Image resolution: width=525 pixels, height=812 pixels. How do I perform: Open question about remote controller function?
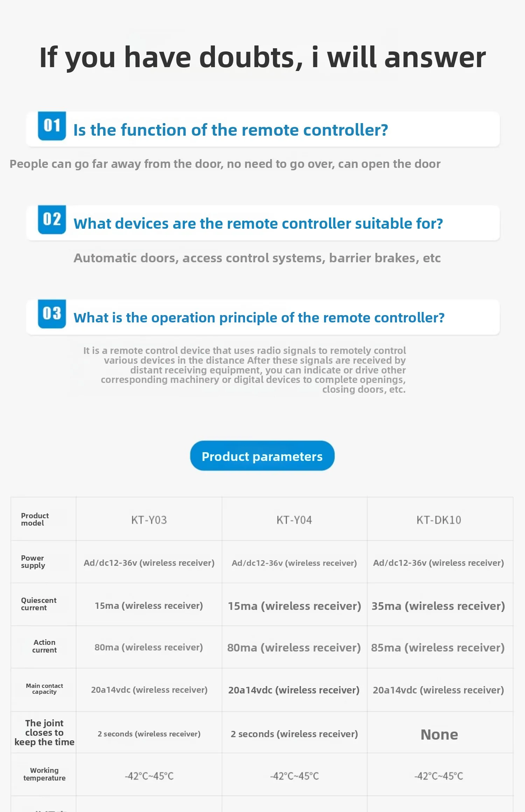tap(263, 129)
